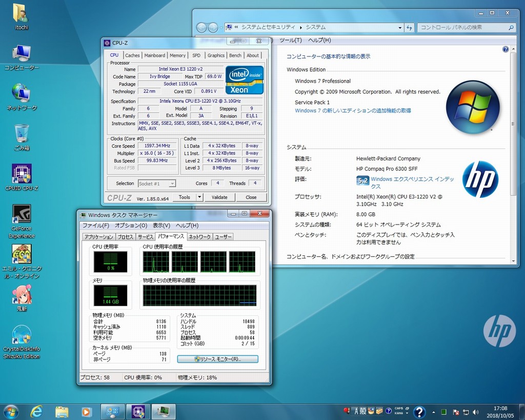Switch to CPU-Z taskbar button
Viewport: 525px width, 420px height.
[x=138, y=412]
